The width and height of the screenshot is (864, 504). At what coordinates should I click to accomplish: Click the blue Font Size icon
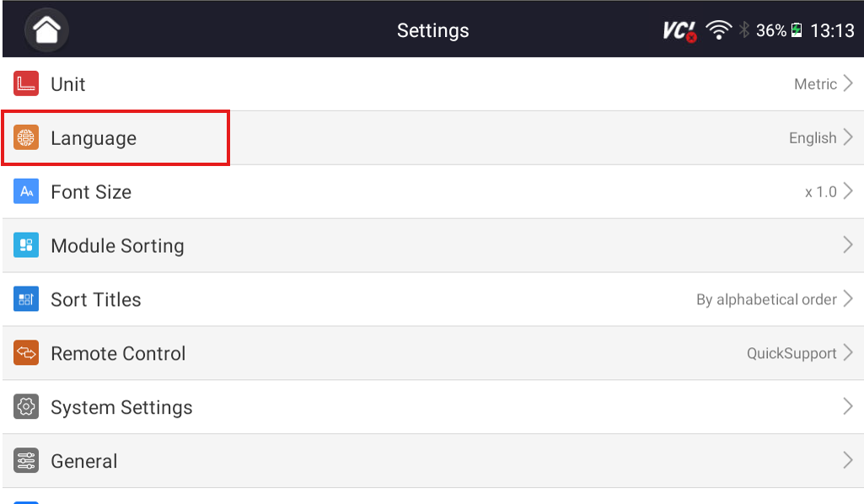26,192
